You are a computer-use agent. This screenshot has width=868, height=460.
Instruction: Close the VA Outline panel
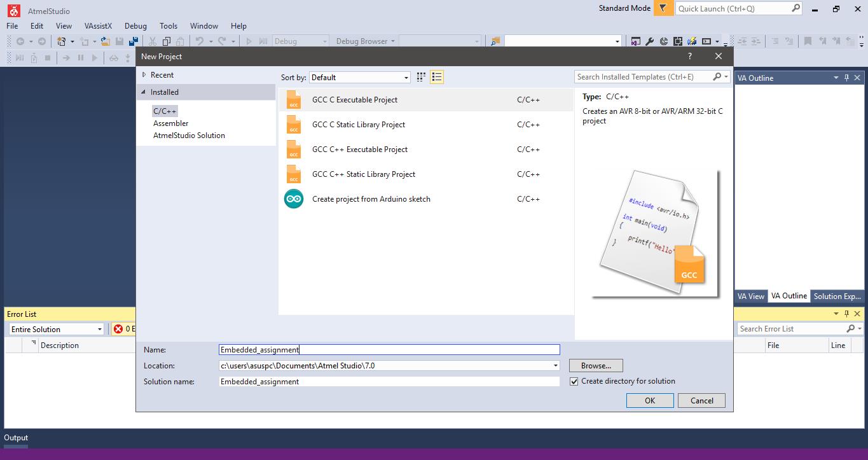click(x=857, y=78)
